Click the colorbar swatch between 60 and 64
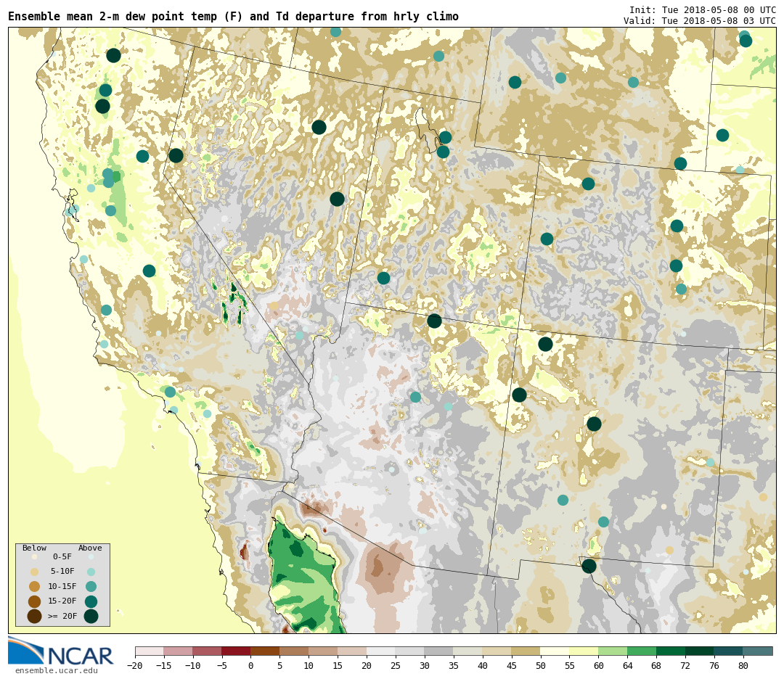 (613, 651)
